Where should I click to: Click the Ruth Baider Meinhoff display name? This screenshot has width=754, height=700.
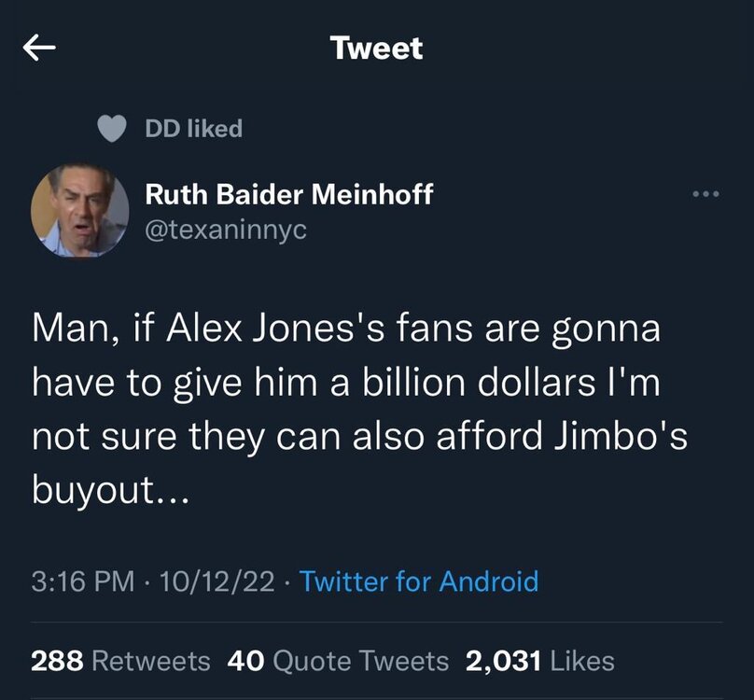click(x=289, y=195)
